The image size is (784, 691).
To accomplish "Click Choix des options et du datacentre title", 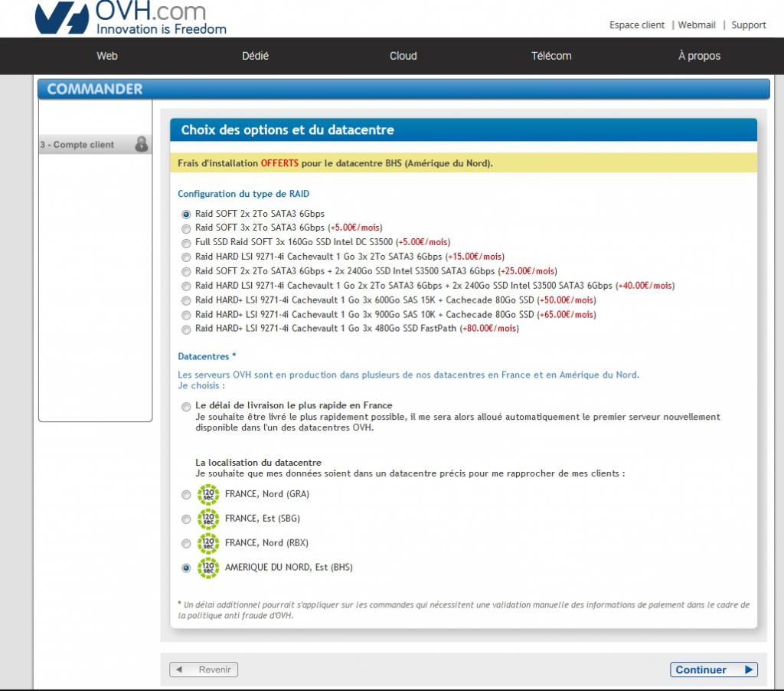I will coord(288,130).
